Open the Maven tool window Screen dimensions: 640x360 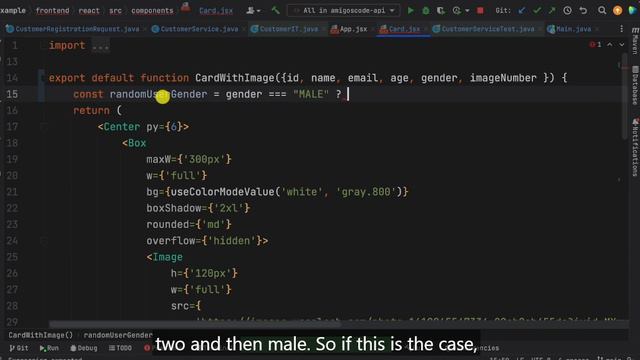635,41
